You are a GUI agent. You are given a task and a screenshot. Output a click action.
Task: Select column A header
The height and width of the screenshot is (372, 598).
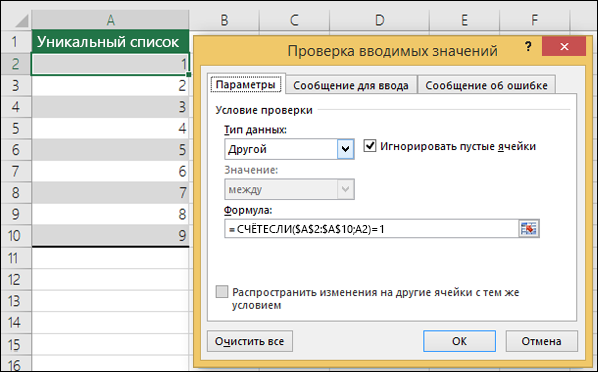click(x=111, y=20)
